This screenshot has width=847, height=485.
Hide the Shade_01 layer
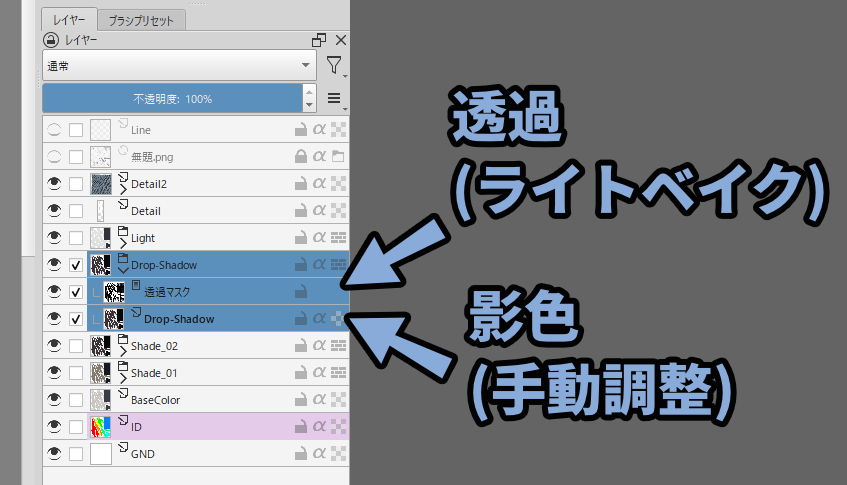point(54,373)
